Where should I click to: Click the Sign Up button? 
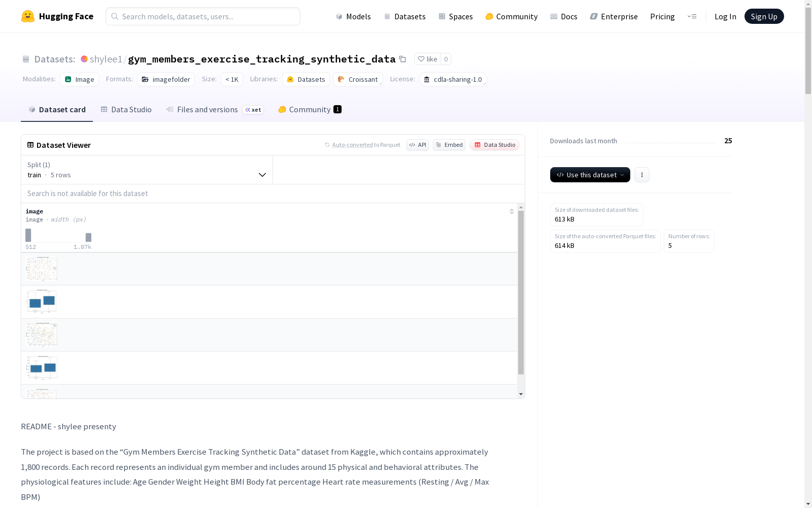(764, 16)
